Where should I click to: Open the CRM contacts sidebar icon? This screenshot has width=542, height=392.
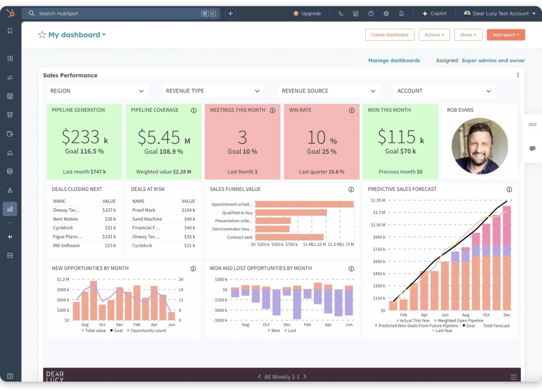click(x=10, y=59)
